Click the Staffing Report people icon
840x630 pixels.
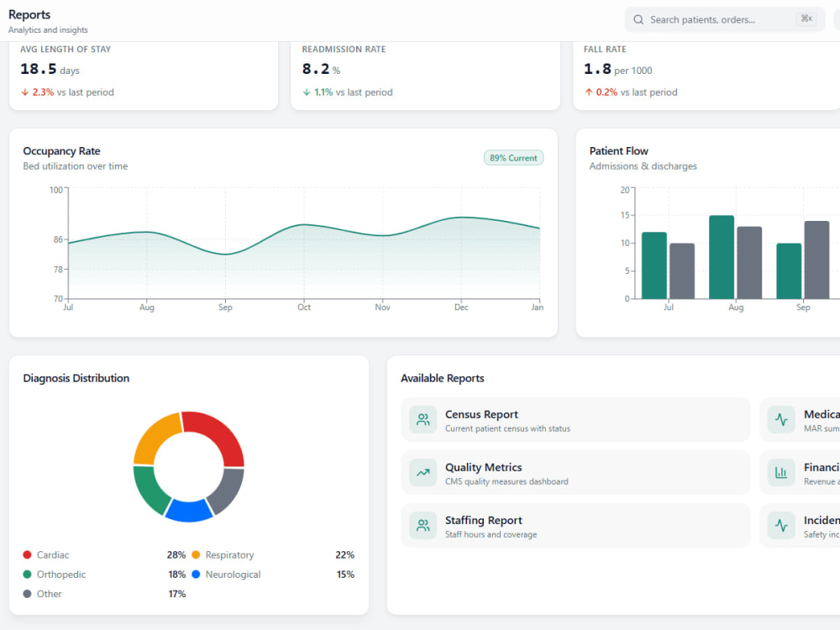coord(423,526)
